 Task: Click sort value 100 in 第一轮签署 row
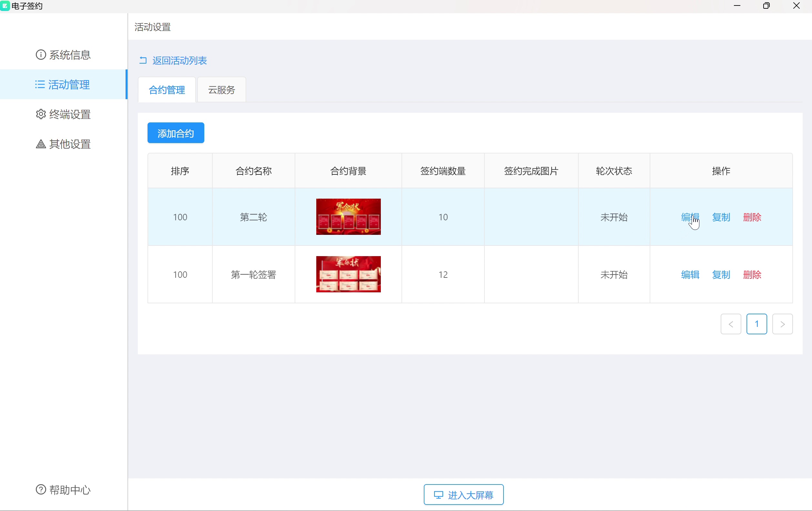180,275
